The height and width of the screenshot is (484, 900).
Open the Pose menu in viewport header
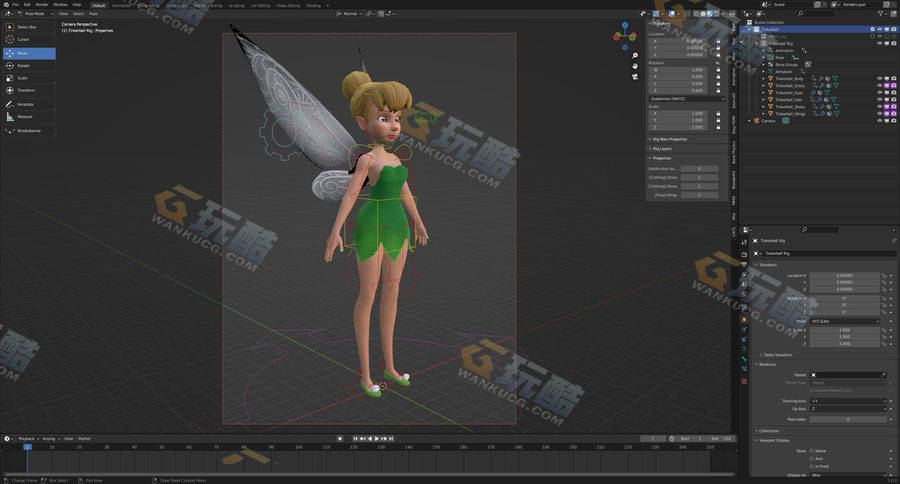93,13
